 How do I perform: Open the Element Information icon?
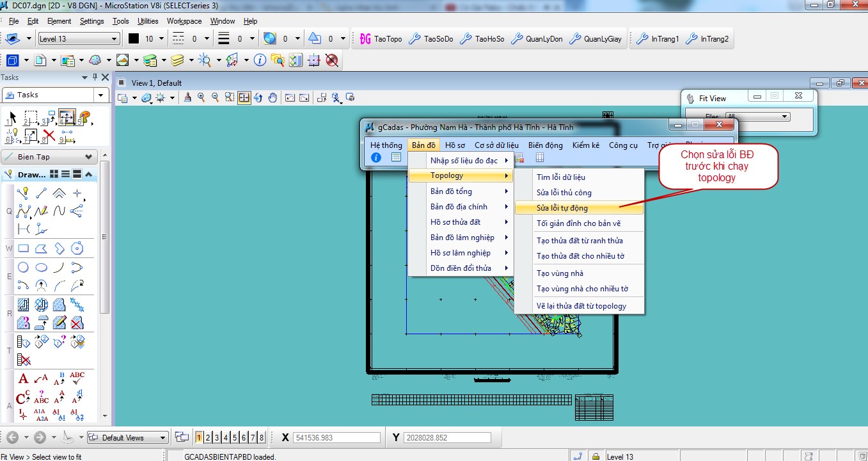click(260, 60)
